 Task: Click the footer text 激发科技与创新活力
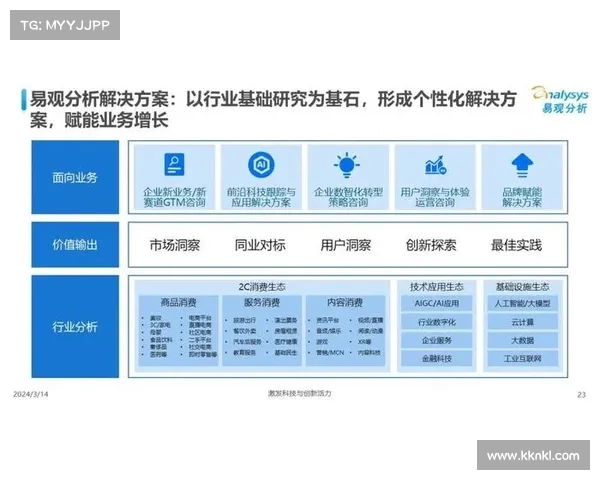300,393
